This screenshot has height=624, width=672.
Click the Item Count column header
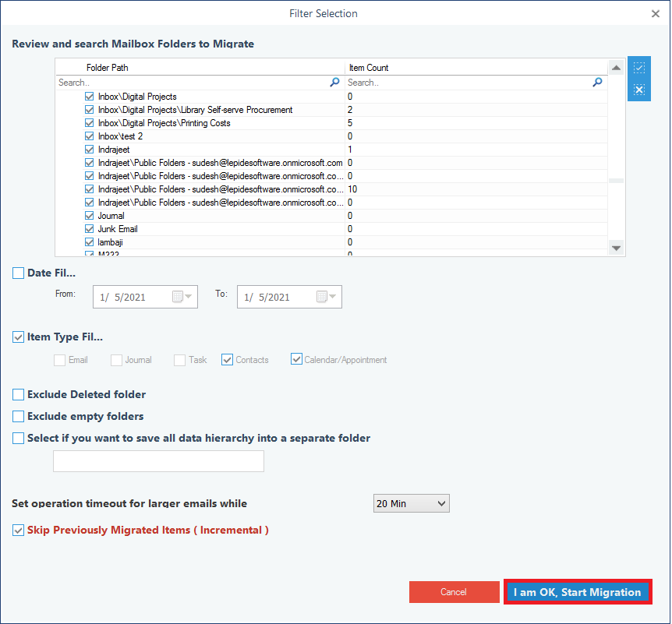(x=476, y=68)
